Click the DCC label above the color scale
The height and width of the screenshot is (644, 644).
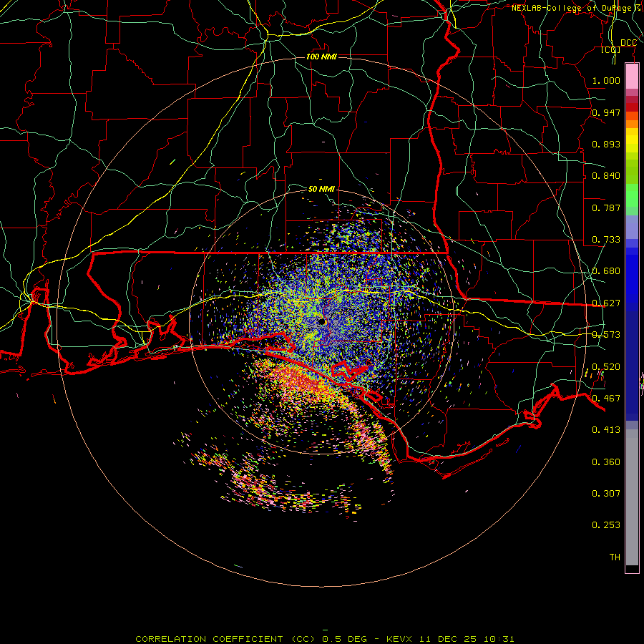[628, 43]
